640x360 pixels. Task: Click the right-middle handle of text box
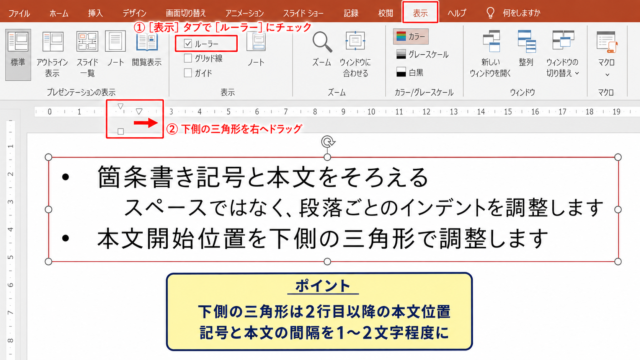pyautogui.click(x=618, y=209)
